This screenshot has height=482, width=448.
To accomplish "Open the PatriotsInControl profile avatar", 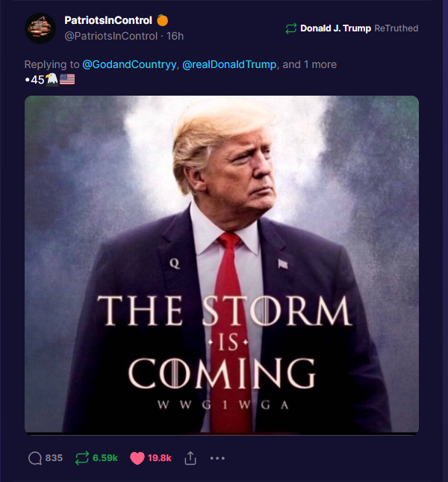I will 40,28.
